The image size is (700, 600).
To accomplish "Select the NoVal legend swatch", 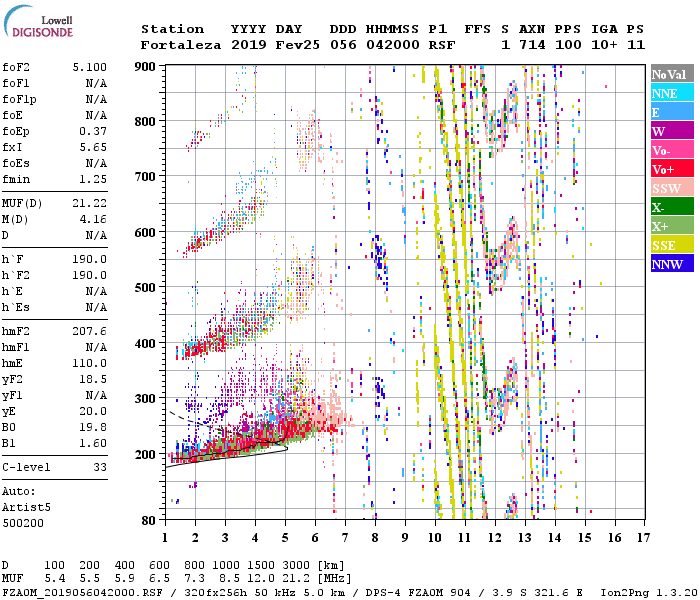I will click(672, 74).
